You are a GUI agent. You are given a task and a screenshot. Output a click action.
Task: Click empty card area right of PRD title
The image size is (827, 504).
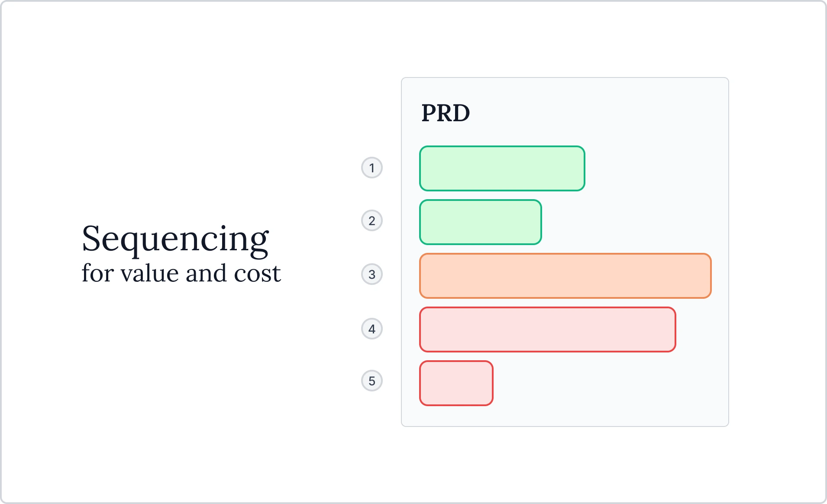pos(598,113)
